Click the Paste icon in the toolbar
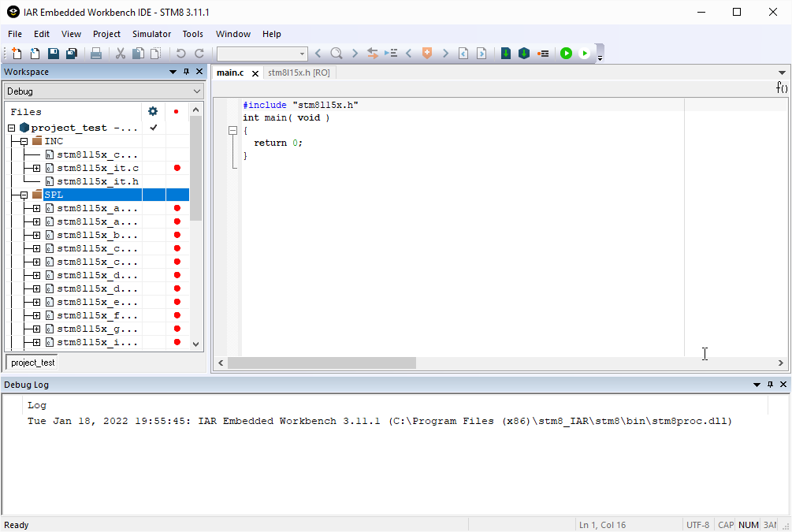 point(156,53)
